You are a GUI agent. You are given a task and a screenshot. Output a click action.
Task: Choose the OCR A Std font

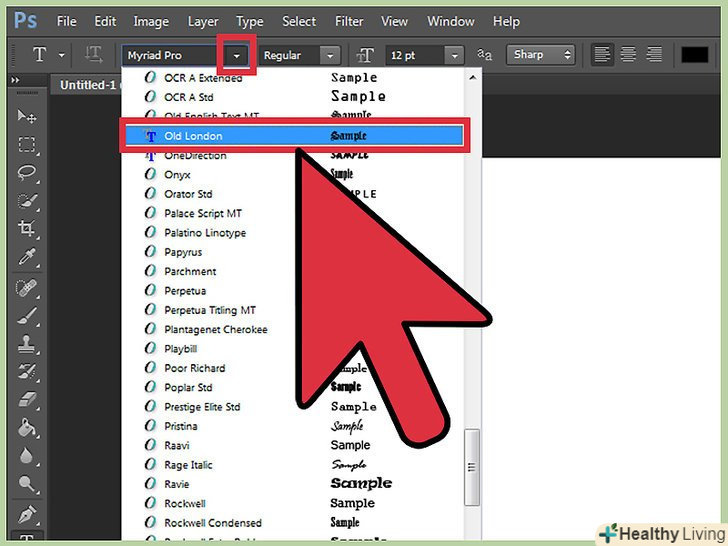[x=294, y=97]
